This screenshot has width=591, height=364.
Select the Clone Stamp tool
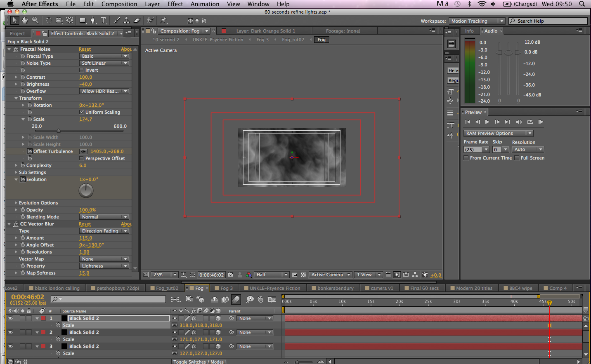click(127, 20)
